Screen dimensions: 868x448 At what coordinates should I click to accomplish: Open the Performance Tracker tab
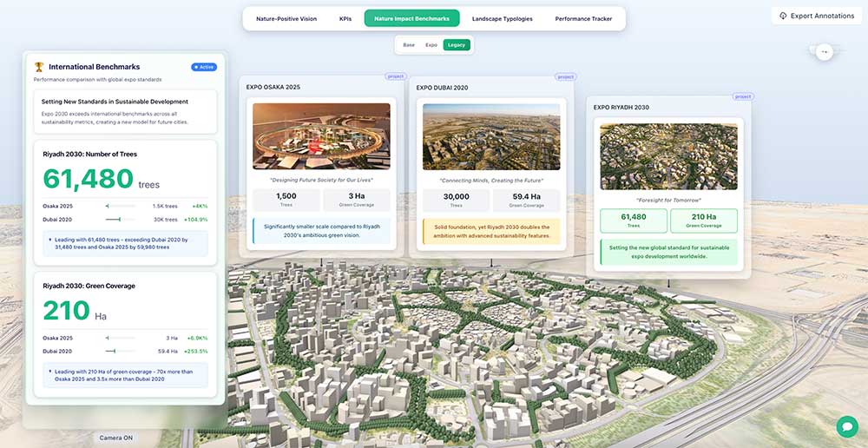[583, 18]
